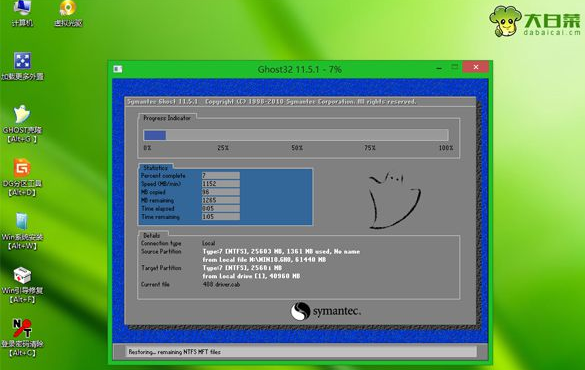Click the 75% marker under progress bar
Viewport: 585px width, 370px height.
pos(370,148)
